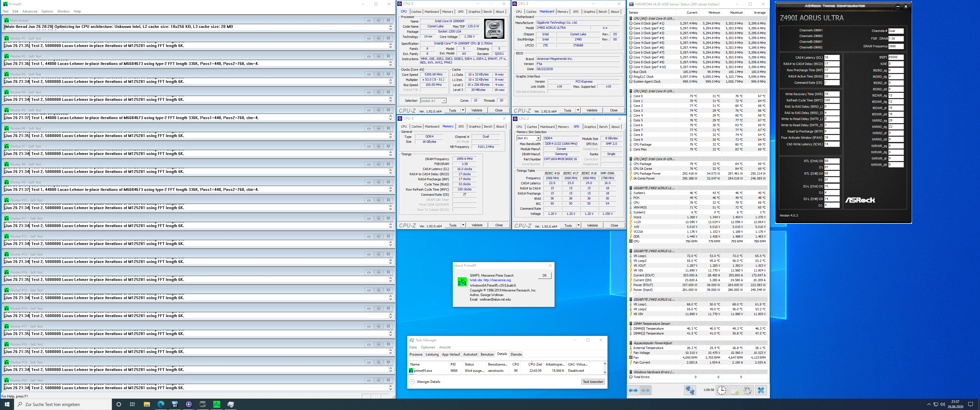This screenshot has width=980, height=410.
Task: Click the volume tray icon
Action: [942, 404]
